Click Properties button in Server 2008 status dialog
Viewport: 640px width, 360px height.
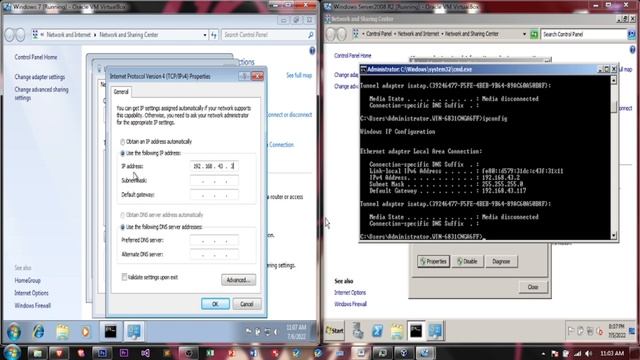(433, 261)
